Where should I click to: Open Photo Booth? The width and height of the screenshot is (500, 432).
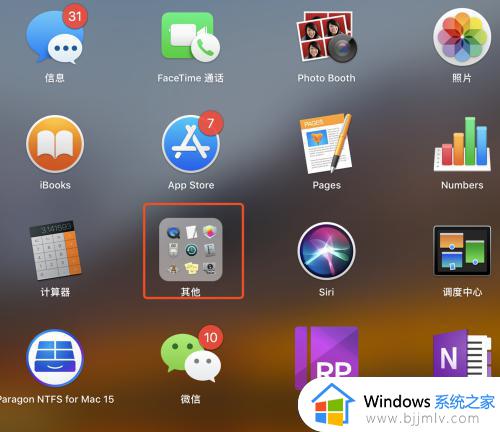click(x=327, y=37)
